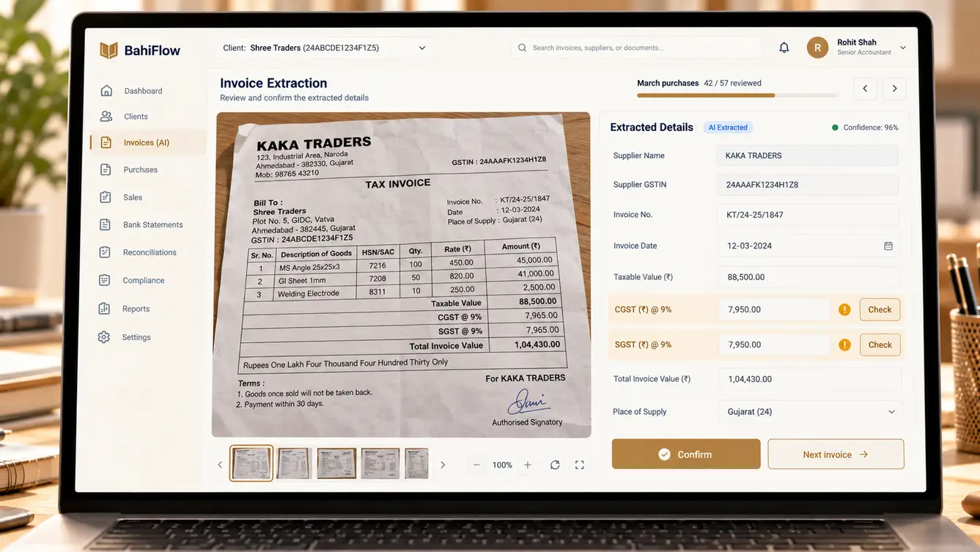The width and height of the screenshot is (980, 552).
Task: Edit the Taxable Value field
Action: [x=809, y=277]
